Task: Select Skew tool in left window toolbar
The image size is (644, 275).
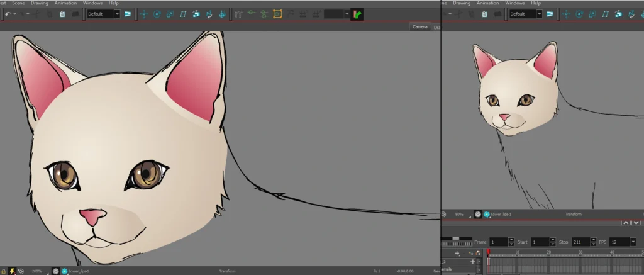Action: pyautogui.click(x=183, y=14)
